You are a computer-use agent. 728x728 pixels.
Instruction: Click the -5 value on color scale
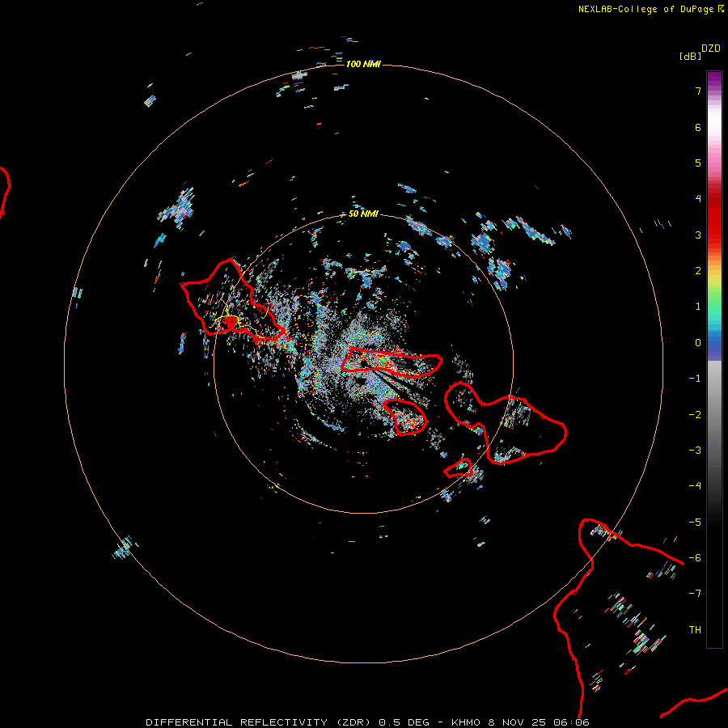[695, 523]
